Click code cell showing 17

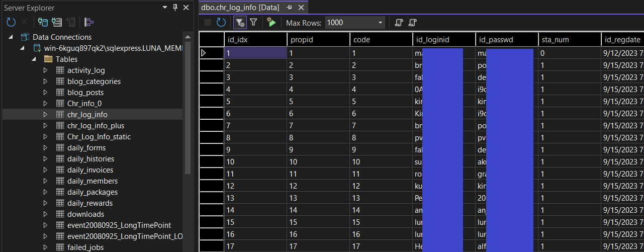(382, 246)
